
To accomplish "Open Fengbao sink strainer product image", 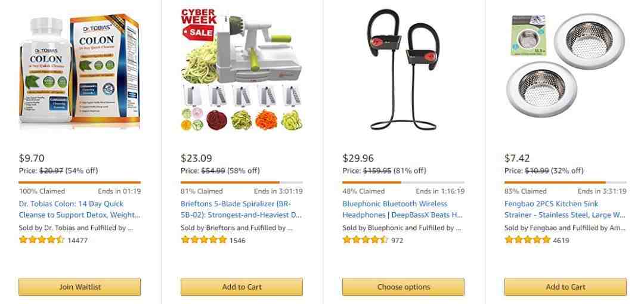I will pos(565,66).
